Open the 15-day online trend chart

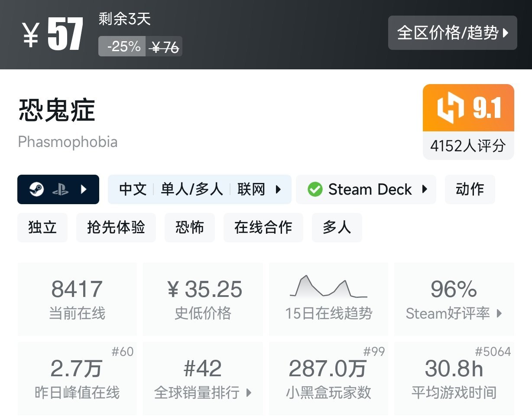pos(328,298)
